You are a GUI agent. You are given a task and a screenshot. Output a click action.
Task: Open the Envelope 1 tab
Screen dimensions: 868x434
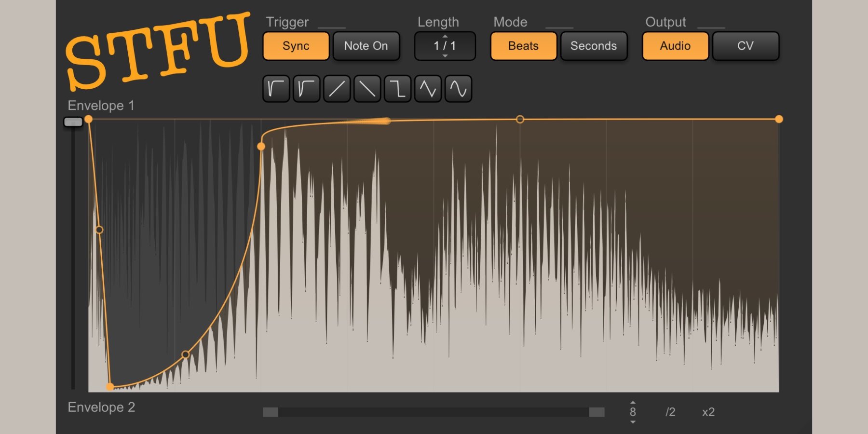[101, 106]
